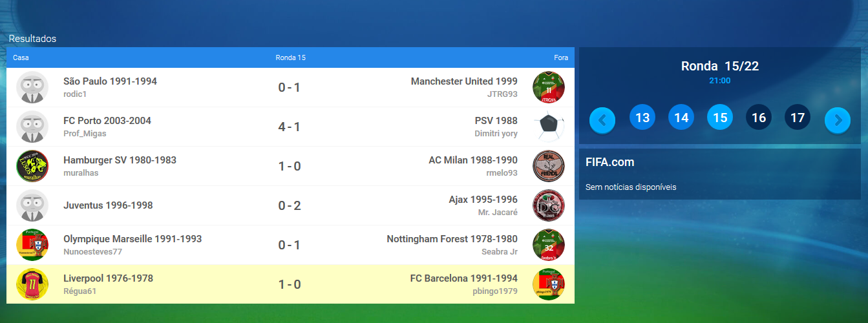Open the Nottingham Forest 1978-1980 team link
The width and height of the screenshot is (868, 323).
(x=452, y=239)
